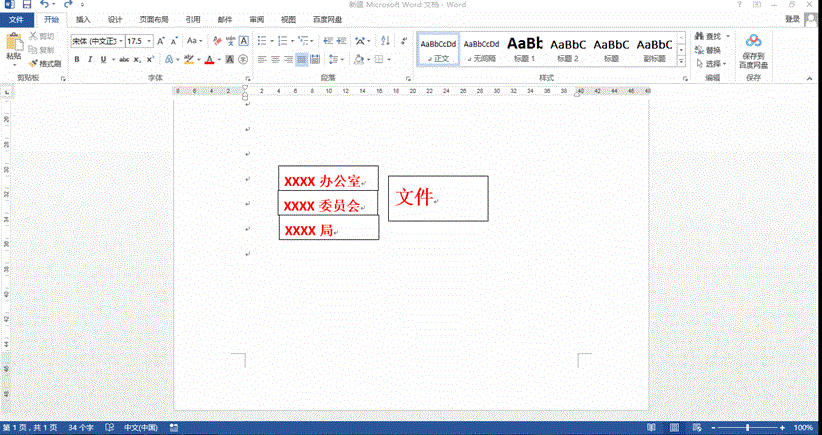Open the font size dropdown showing 17.5

coord(149,41)
